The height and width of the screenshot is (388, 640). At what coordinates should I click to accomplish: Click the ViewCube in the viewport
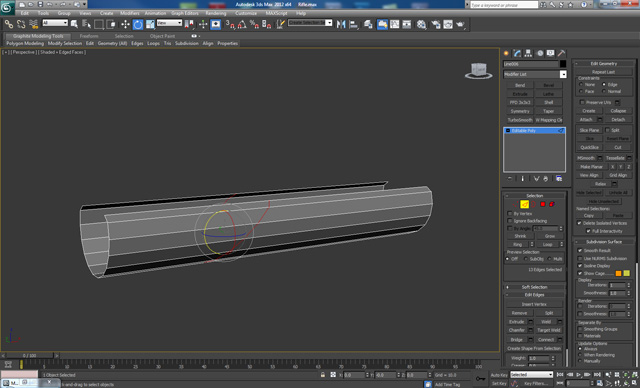478,71
